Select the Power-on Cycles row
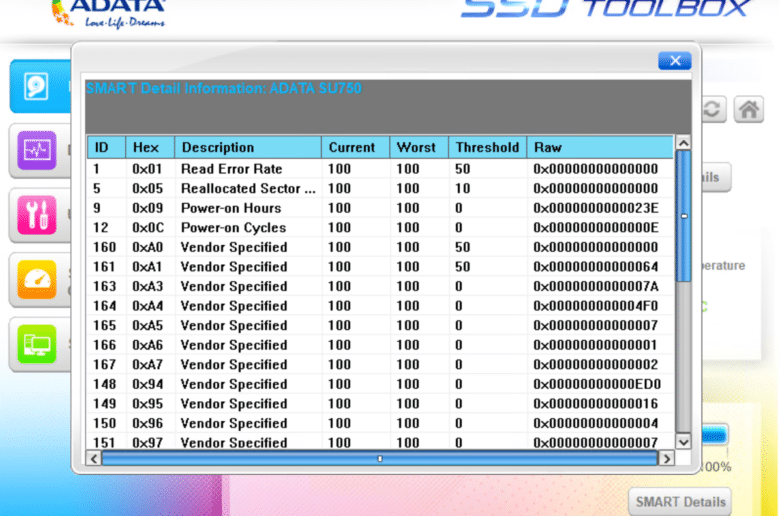The width and height of the screenshot is (780, 516). point(381,227)
